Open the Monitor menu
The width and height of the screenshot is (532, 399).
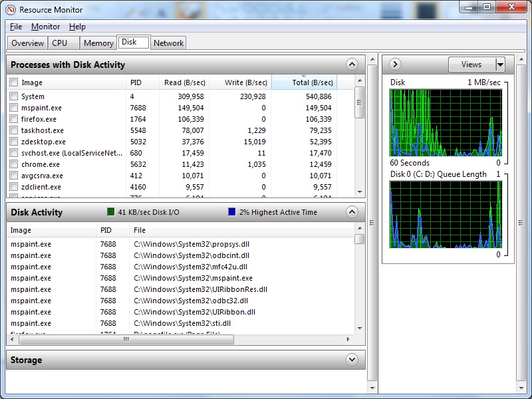coord(45,27)
